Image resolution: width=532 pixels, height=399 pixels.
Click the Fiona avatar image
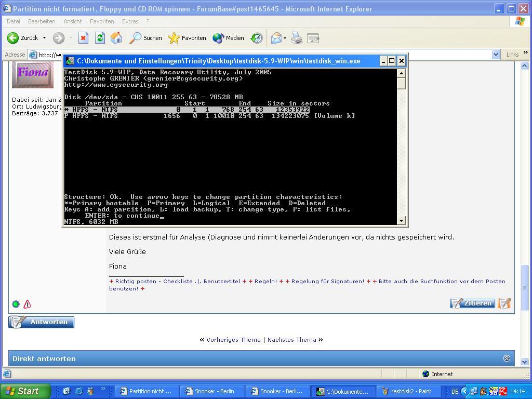(x=33, y=74)
